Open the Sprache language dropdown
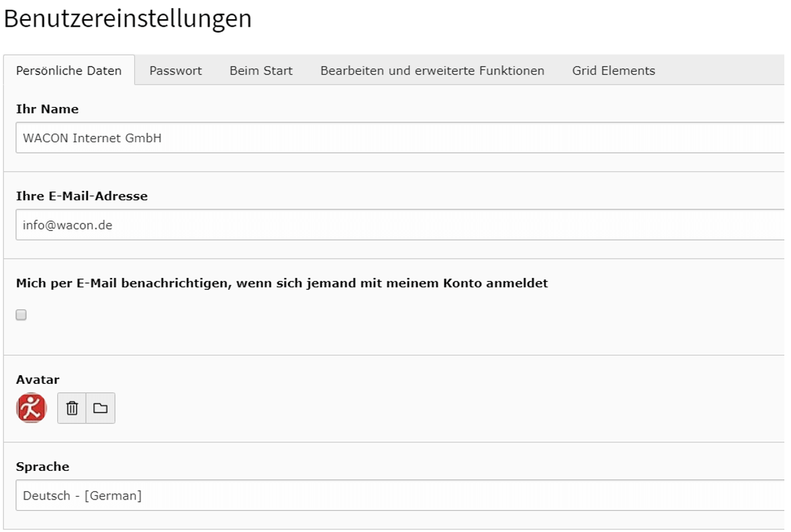 pos(399,495)
